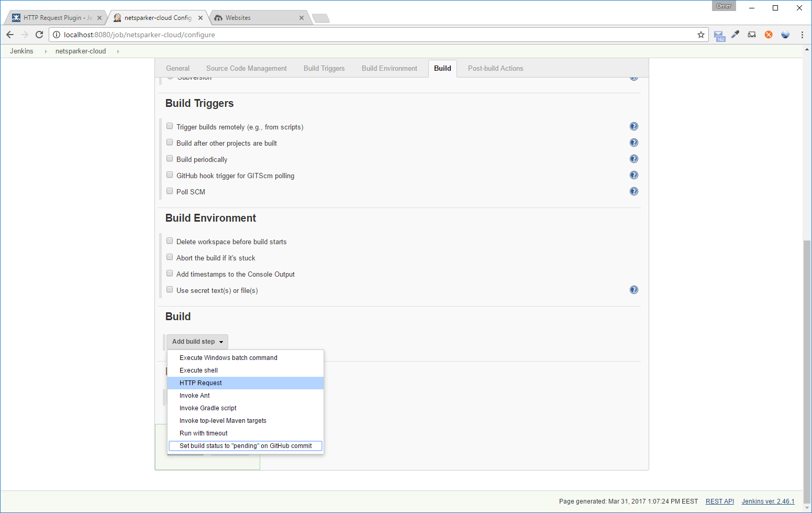This screenshot has height=513, width=812.
Task: Switch to the Post-build Actions tab
Action: (x=495, y=68)
